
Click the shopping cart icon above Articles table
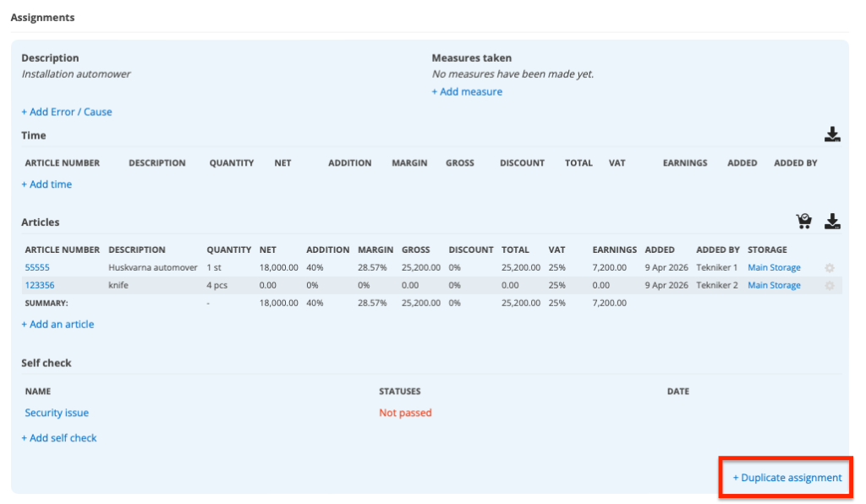[803, 222]
